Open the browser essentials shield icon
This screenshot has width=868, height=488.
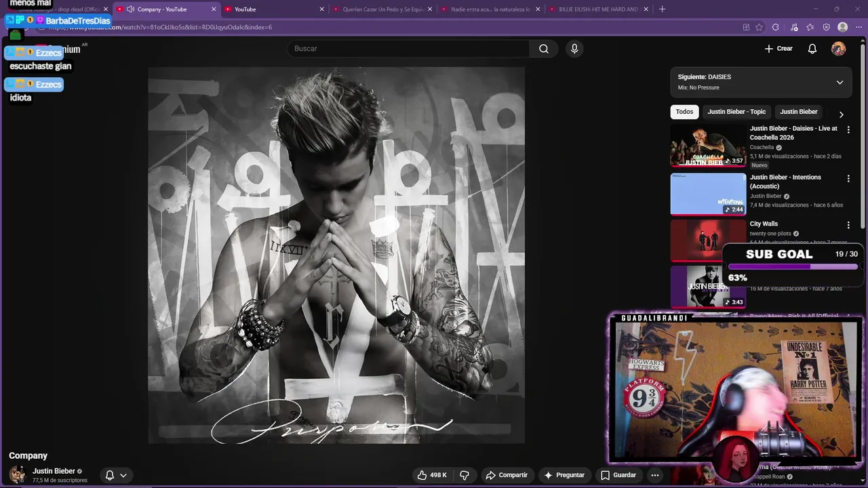click(x=826, y=27)
